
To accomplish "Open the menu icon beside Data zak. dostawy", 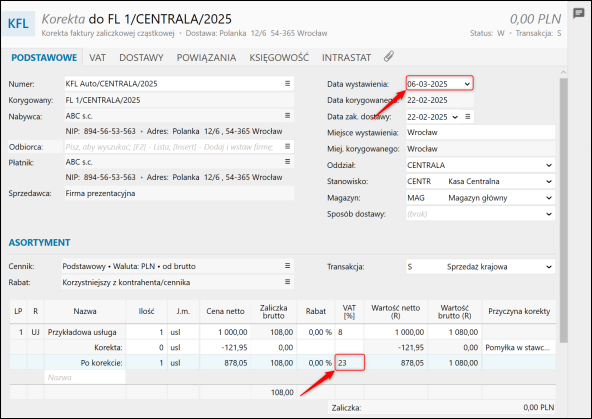I will pos(467,117).
